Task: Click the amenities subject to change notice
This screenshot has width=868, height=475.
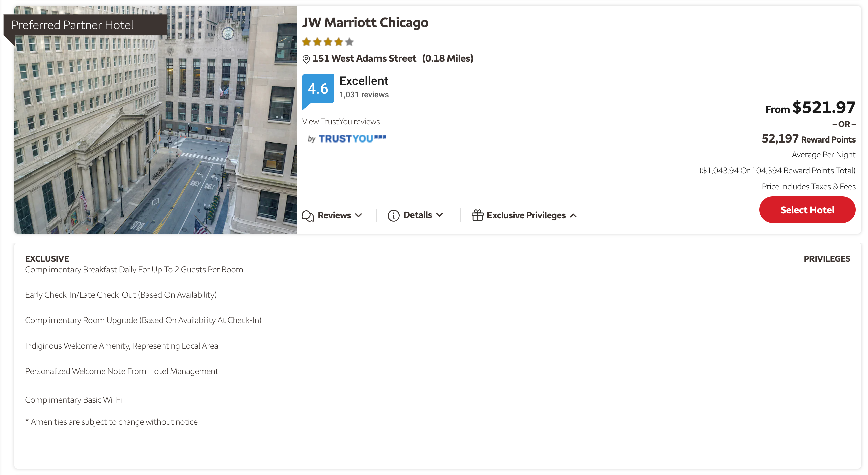Action: tap(111, 422)
